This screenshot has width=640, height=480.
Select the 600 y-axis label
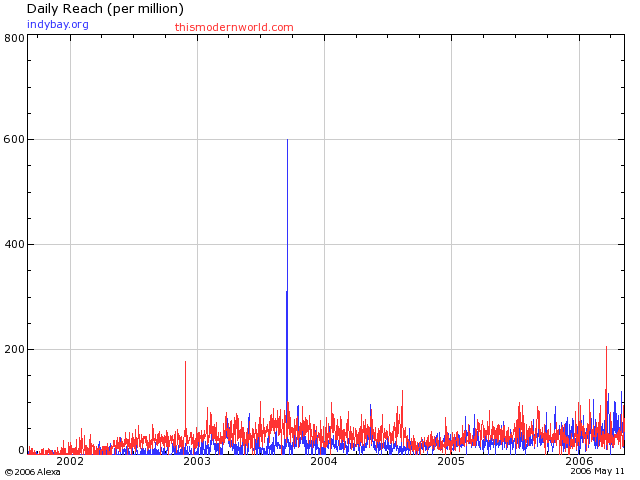pyautogui.click(x=14, y=140)
